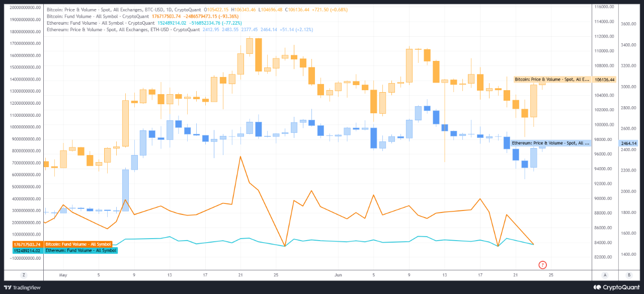Click the Z timezone button below the price scale

(x=23, y=275)
